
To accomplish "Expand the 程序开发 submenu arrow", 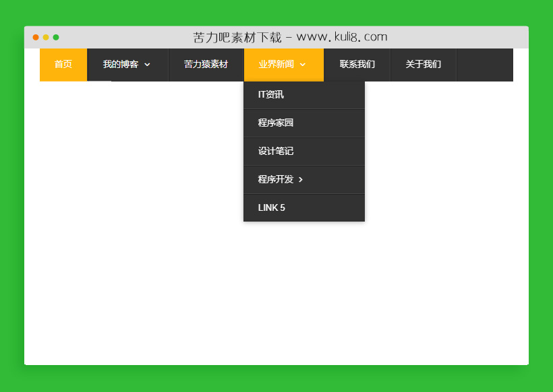I will pos(301,180).
